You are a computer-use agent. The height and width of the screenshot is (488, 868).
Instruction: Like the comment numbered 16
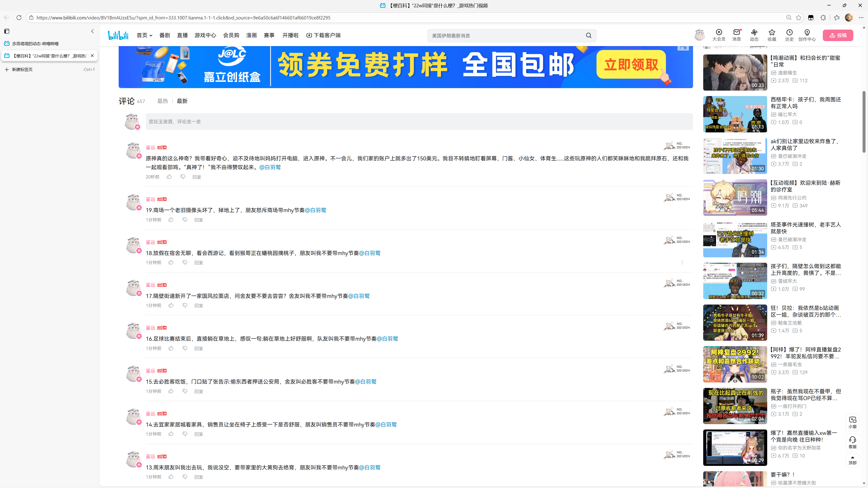[x=171, y=348]
